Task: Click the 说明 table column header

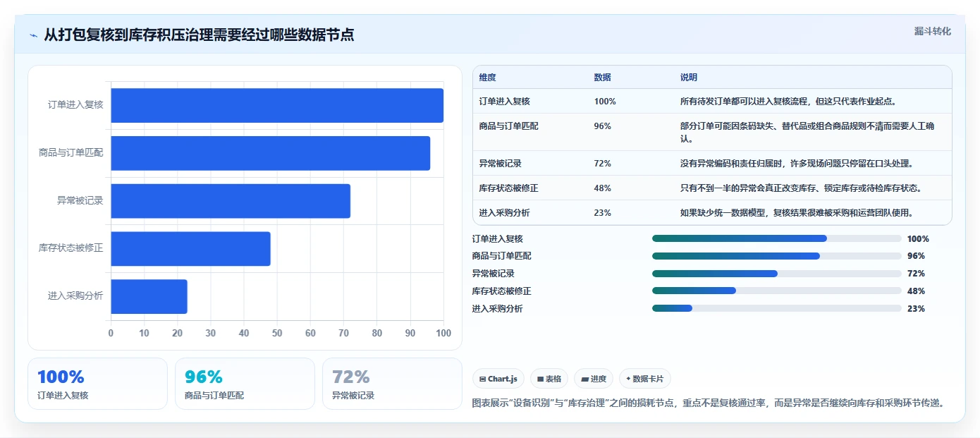Action: 688,78
